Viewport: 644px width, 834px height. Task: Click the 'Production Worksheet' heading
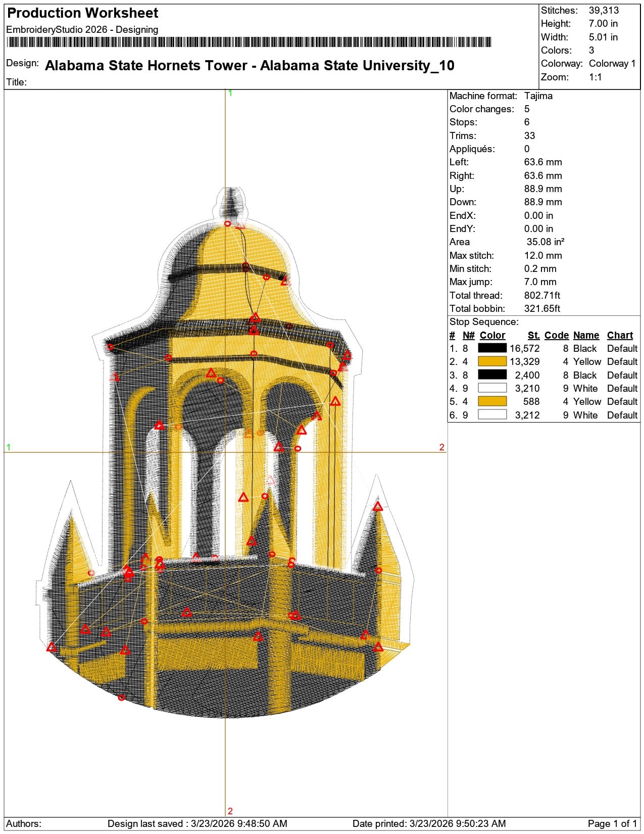pos(82,13)
